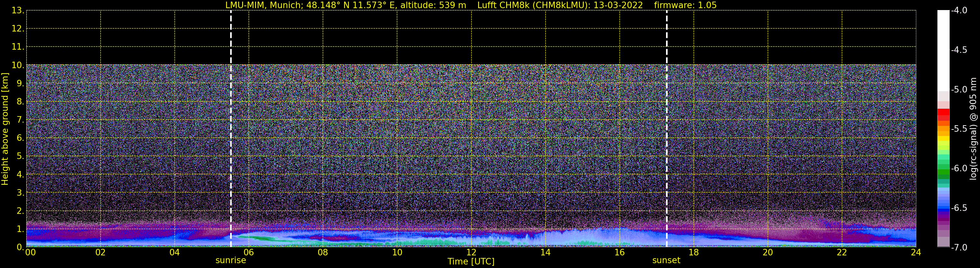Click the "-6.5" colorbar tick label
The width and height of the screenshot is (980, 268).
point(959,208)
